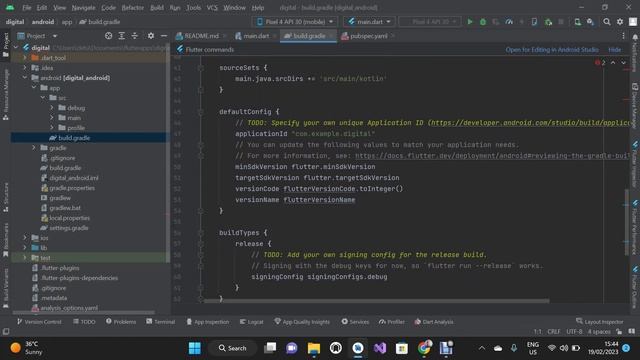
Task: Go to next highlighted error arrow
Action: coord(623,62)
